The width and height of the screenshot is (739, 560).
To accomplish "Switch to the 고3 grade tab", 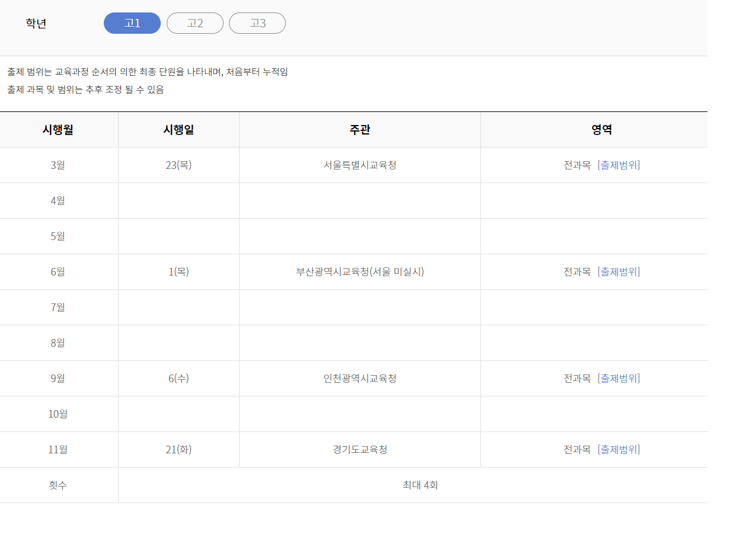I will pyautogui.click(x=257, y=23).
